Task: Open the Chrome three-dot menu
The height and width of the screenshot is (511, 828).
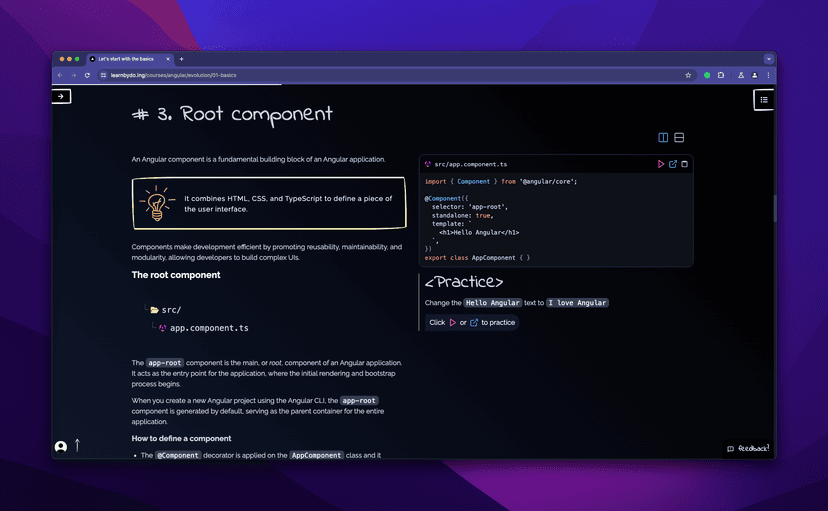Action: tap(768, 75)
